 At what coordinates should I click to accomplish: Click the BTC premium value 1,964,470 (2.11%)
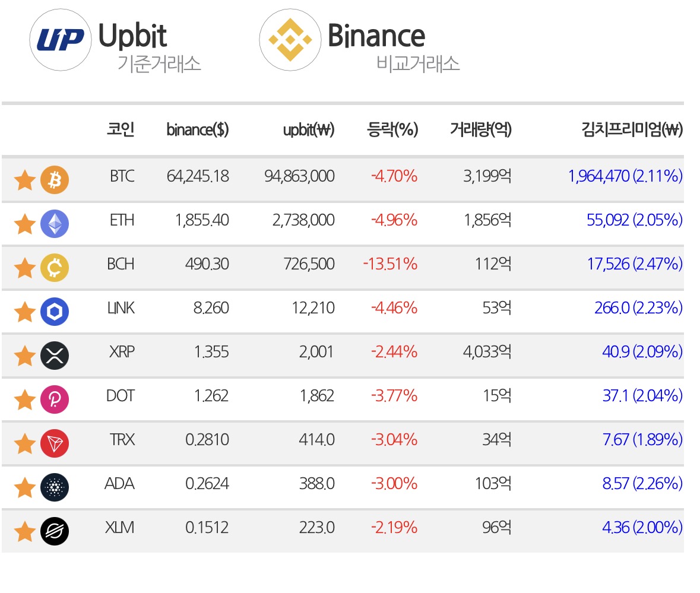pyautogui.click(x=625, y=176)
